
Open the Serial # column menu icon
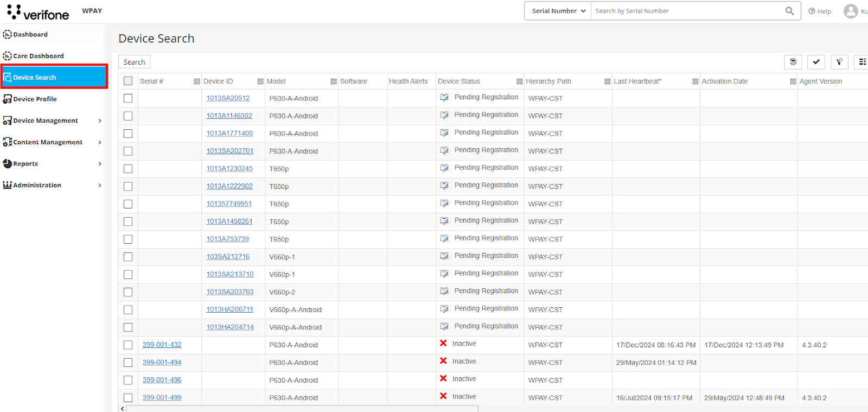pos(197,81)
